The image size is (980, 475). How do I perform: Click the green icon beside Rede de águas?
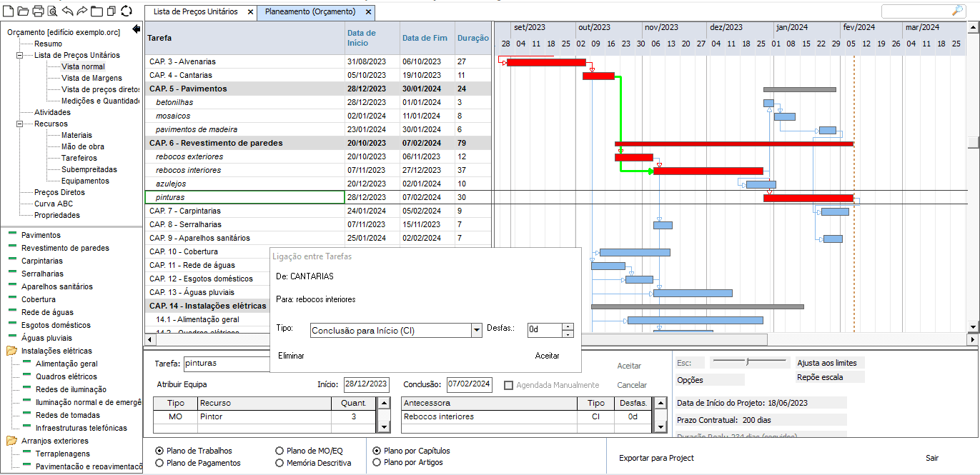pos(12,311)
